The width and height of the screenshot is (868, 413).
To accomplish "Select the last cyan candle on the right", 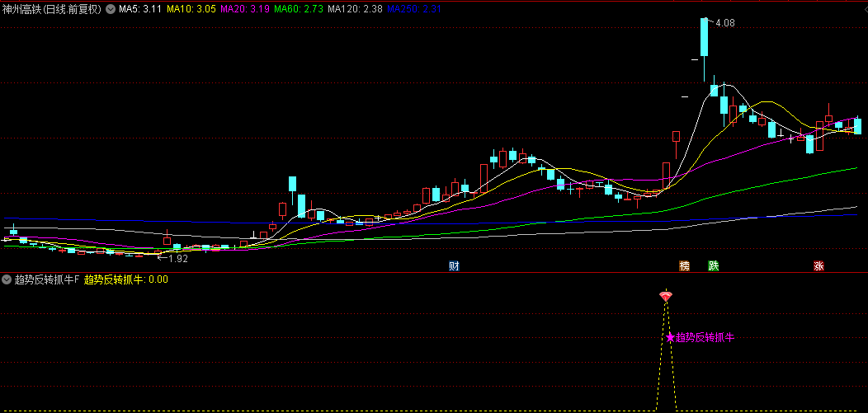I will [x=857, y=126].
